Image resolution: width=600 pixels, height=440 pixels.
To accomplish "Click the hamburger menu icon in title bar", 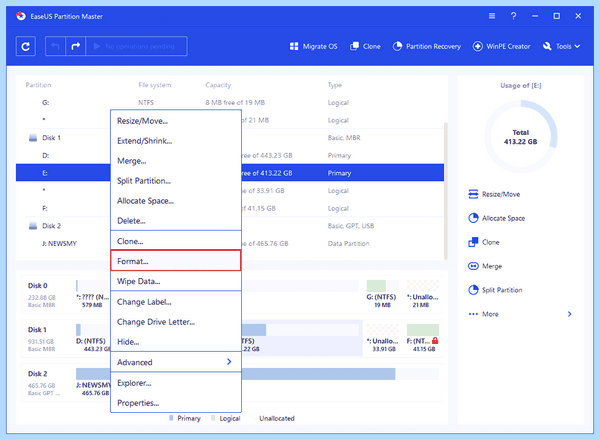I will (x=492, y=16).
